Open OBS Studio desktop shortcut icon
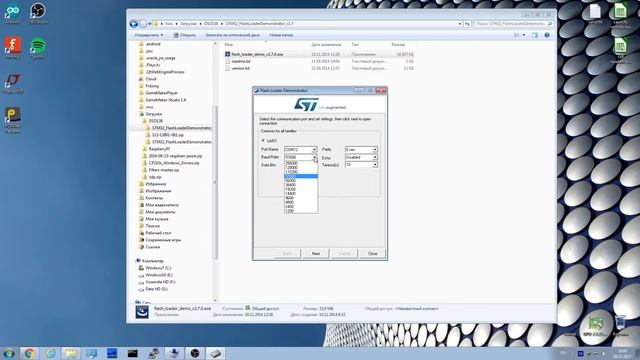640x360 pixels. click(38, 13)
